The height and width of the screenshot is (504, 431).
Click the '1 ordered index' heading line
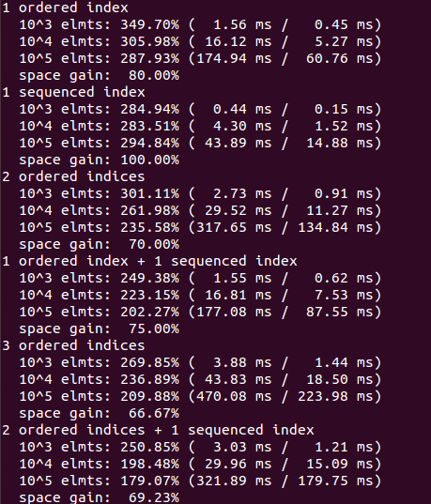tap(66, 8)
